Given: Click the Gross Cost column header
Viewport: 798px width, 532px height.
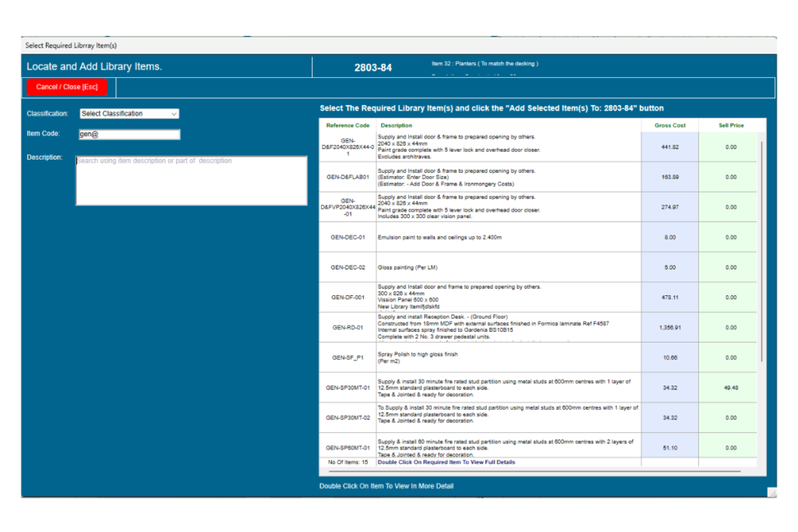Looking at the screenshot, I should tap(669, 125).
